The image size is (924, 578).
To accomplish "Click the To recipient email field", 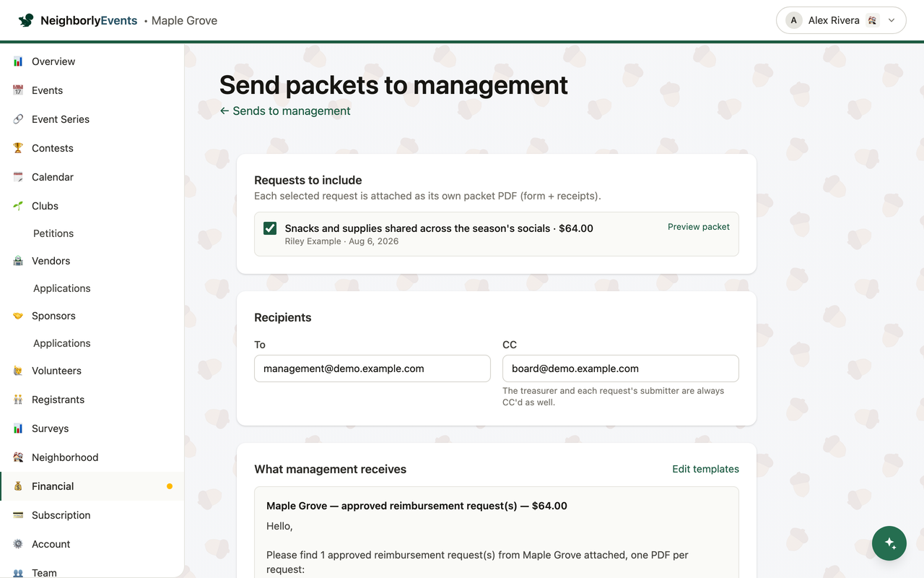I will click(x=372, y=368).
